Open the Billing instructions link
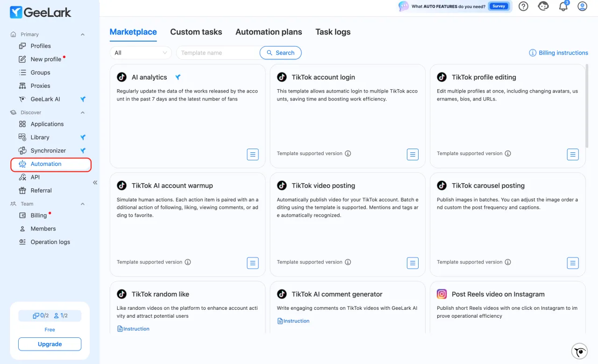This screenshot has width=598, height=364. [558, 53]
